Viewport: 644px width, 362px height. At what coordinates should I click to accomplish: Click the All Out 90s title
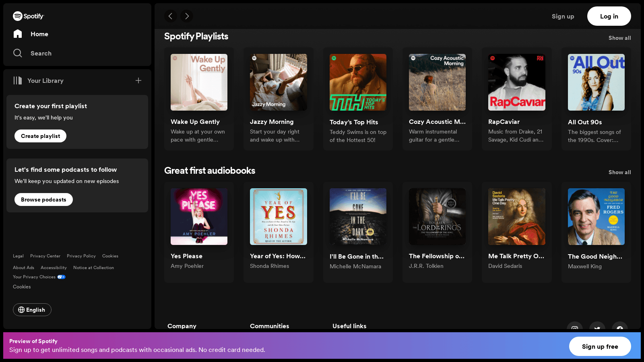point(585,122)
